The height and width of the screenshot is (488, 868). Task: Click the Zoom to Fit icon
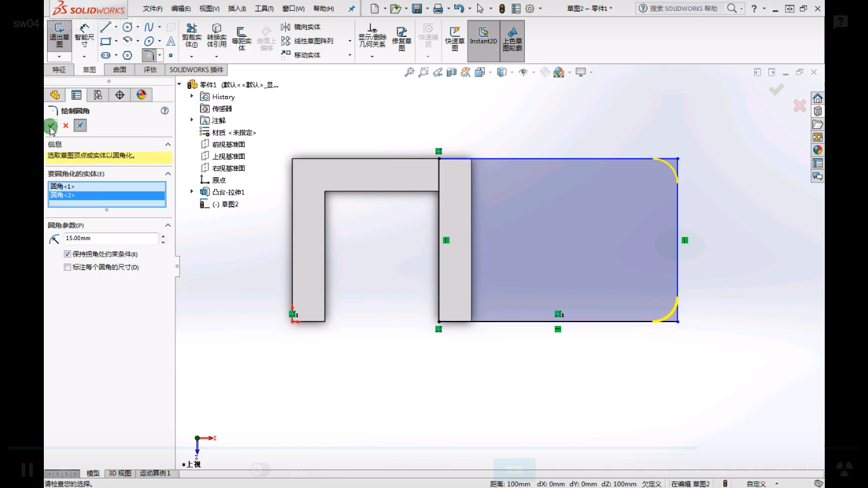click(409, 72)
